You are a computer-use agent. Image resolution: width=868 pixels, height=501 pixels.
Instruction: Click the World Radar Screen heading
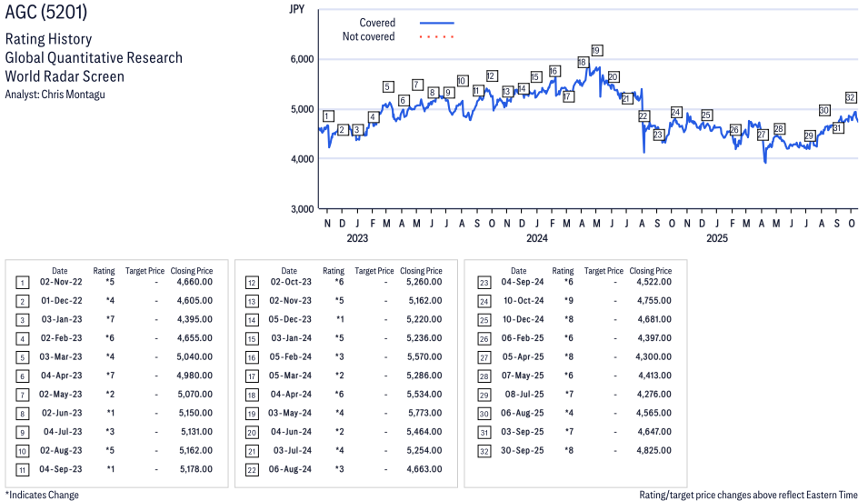65,76
